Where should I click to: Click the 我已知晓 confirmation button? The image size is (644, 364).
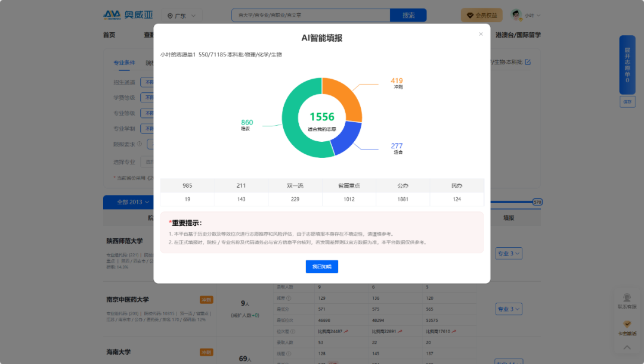click(x=322, y=266)
